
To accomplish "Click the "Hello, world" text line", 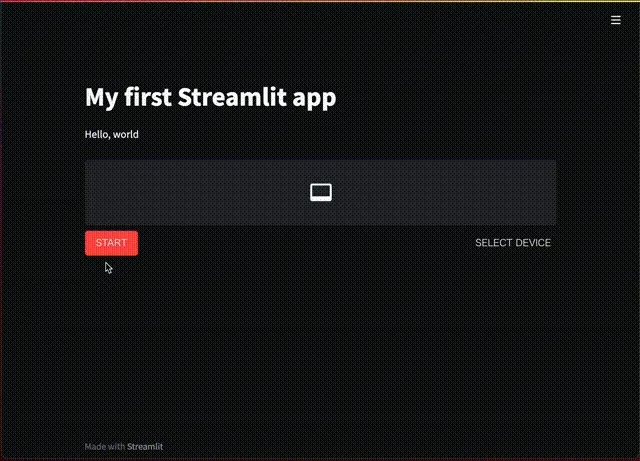I will [111, 134].
